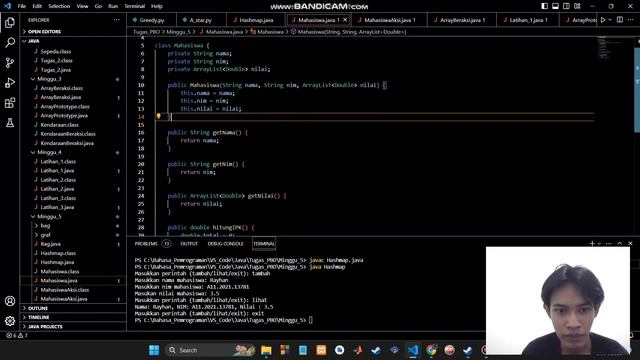The image size is (640, 360).
Task: Open the Explorer view in the activity bar
Action: [10, 22]
